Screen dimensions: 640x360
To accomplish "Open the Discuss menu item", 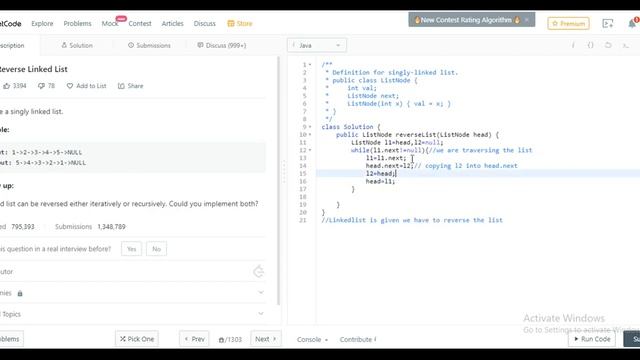I will tap(204, 24).
